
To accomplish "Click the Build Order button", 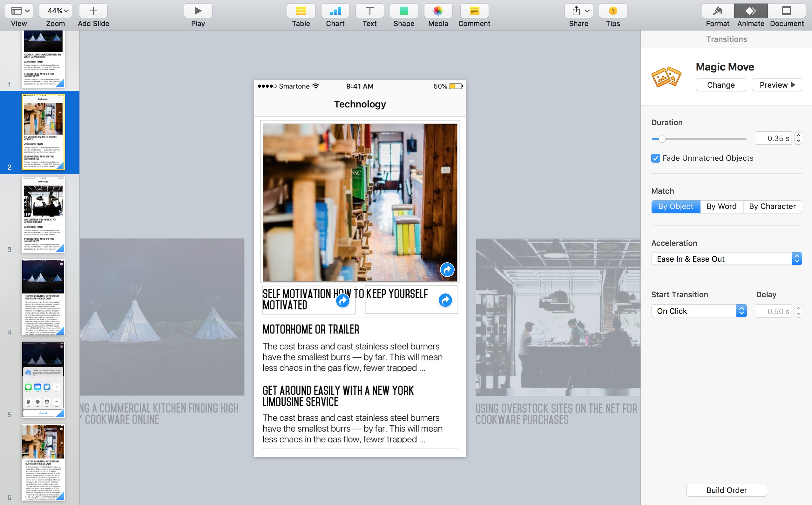I will click(726, 490).
